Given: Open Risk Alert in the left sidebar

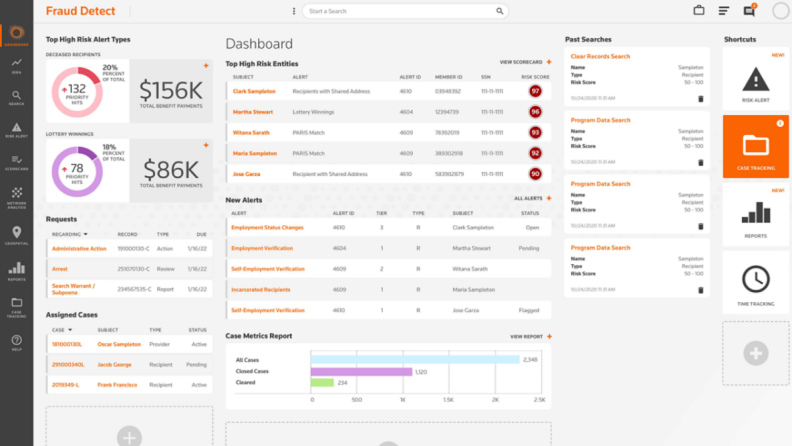Looking at the screenshot, I should coord(16,128).
